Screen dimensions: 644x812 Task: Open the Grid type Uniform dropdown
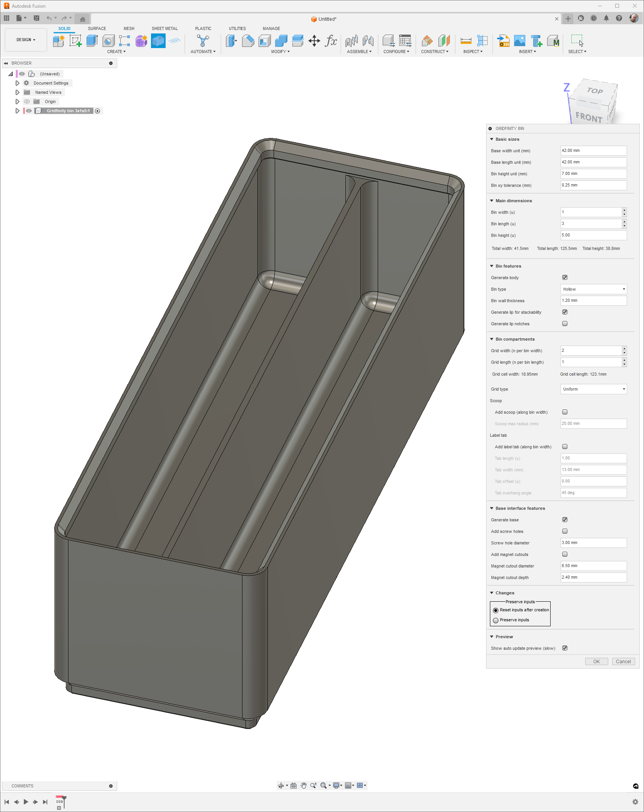tap(593, 389)
